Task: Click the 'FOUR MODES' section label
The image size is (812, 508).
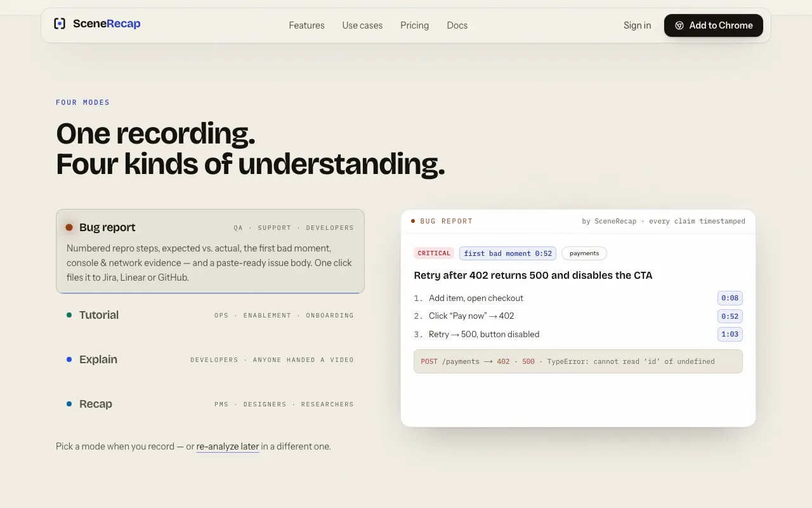Action: pyautogui.click(x=83, y=102)
